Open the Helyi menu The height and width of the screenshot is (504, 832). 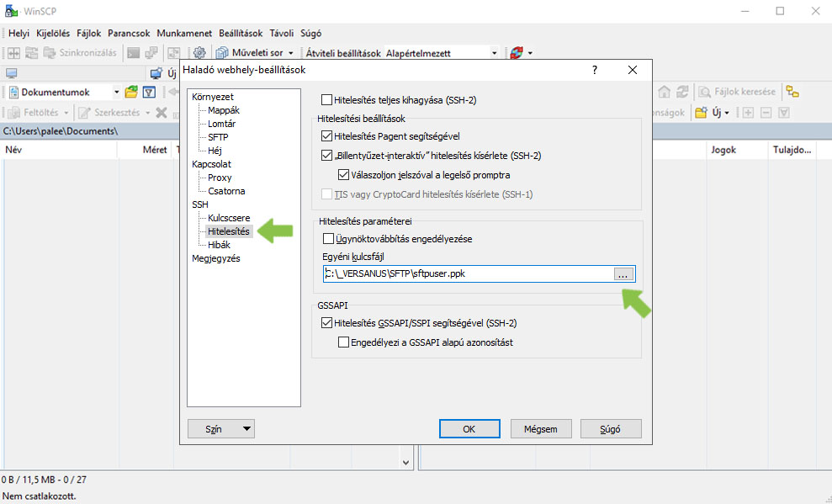(x=19, y=34)
